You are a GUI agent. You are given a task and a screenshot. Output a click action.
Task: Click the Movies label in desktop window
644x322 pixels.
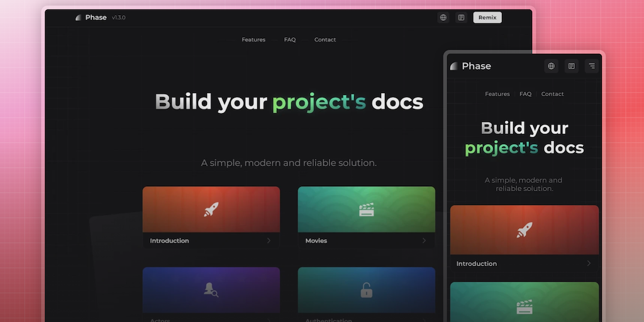(x=316, y=241)
